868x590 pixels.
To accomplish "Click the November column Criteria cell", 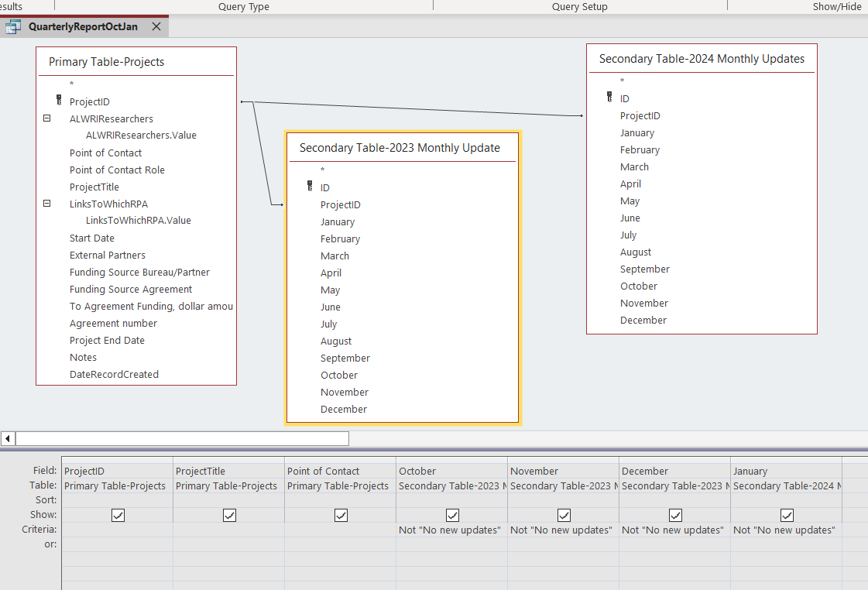I will click(563, 530).
